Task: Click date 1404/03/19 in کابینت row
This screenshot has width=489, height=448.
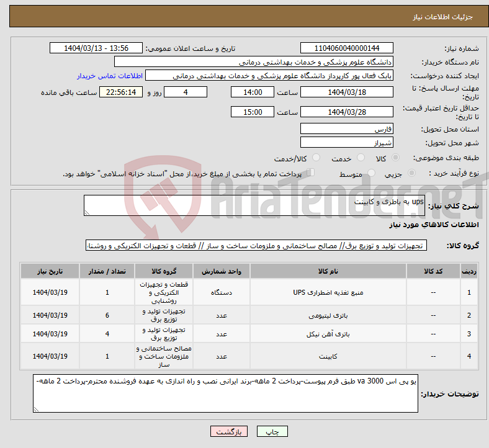Action: [50, 356]
